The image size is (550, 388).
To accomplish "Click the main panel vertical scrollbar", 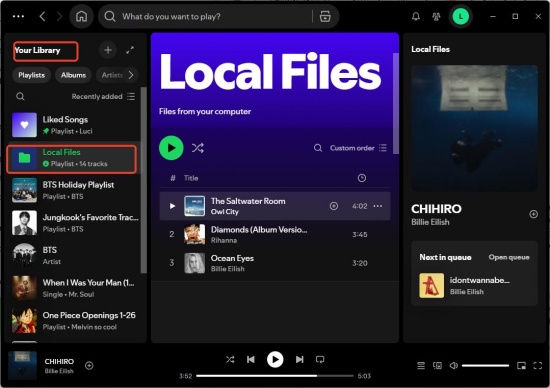I will pos(396,103).
